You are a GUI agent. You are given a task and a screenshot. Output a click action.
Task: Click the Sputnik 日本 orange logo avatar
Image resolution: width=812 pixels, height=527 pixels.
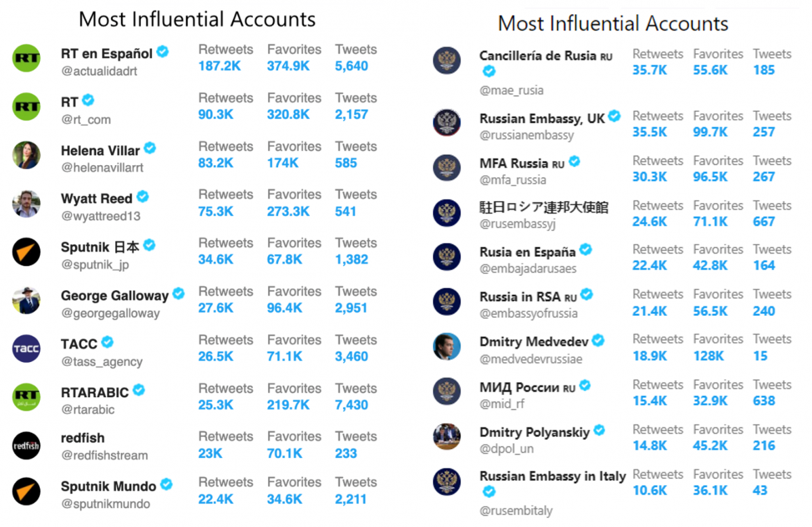coord(26,252)
